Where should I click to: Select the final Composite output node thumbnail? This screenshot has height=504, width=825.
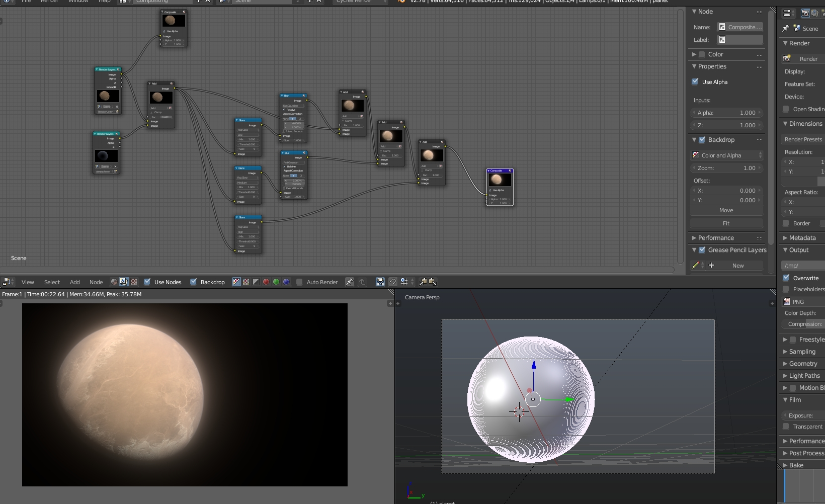pyautogui.click(x=500, y=180)
